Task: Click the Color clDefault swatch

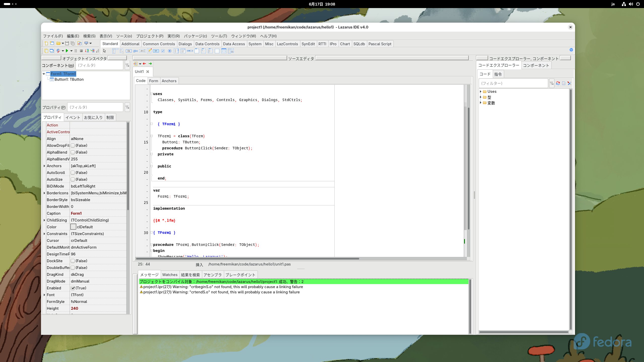Action: pyautogui.click(x=73, y=227)
